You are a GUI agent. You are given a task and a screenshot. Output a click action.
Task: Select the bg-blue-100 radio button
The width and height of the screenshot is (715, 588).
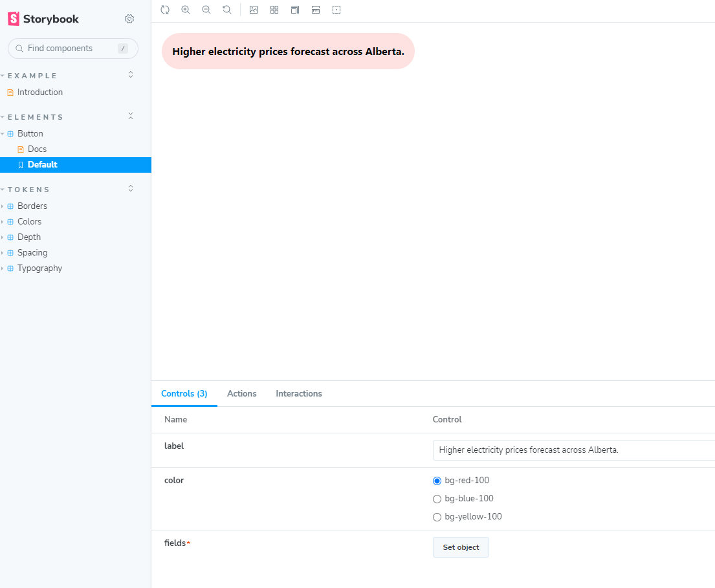click(x=437, y=499)
